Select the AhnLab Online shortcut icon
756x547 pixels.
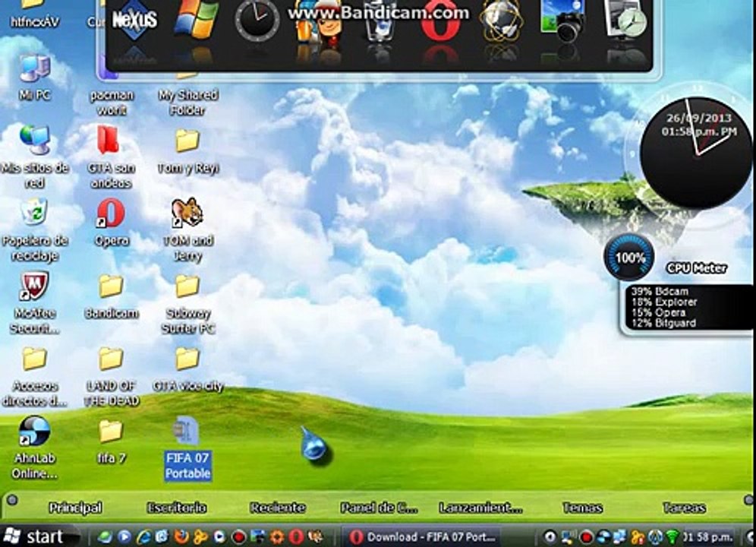[34, 447]
